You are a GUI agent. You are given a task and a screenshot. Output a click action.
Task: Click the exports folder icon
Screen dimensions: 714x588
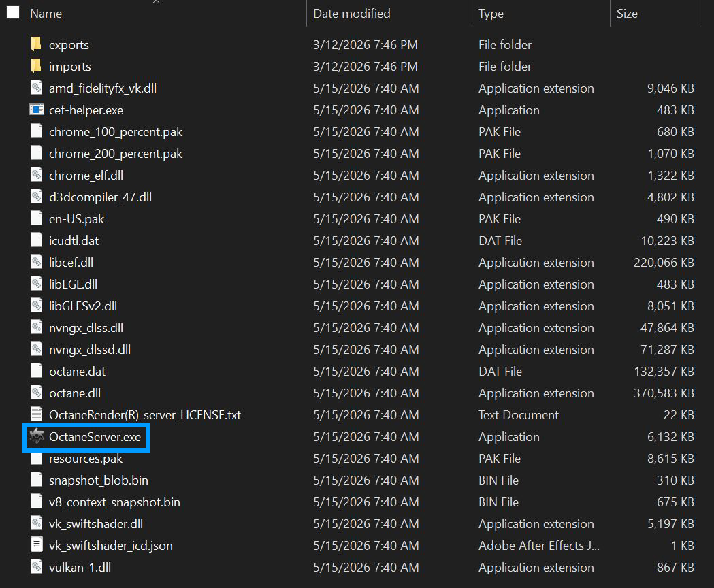tap(37, 44)
